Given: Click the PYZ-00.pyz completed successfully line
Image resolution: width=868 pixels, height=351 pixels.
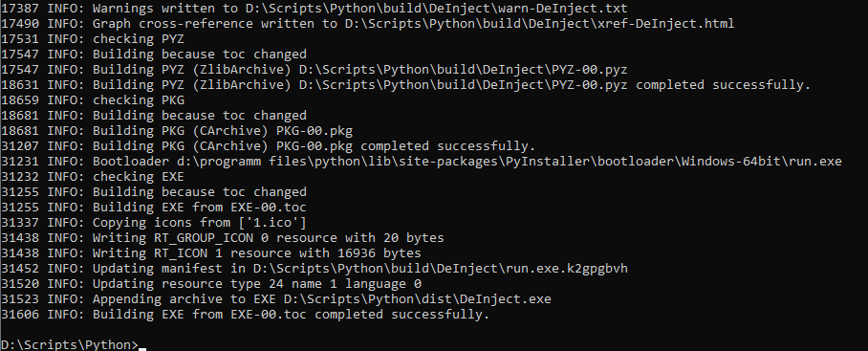Looking at the screenshot, I should [405, 85].
